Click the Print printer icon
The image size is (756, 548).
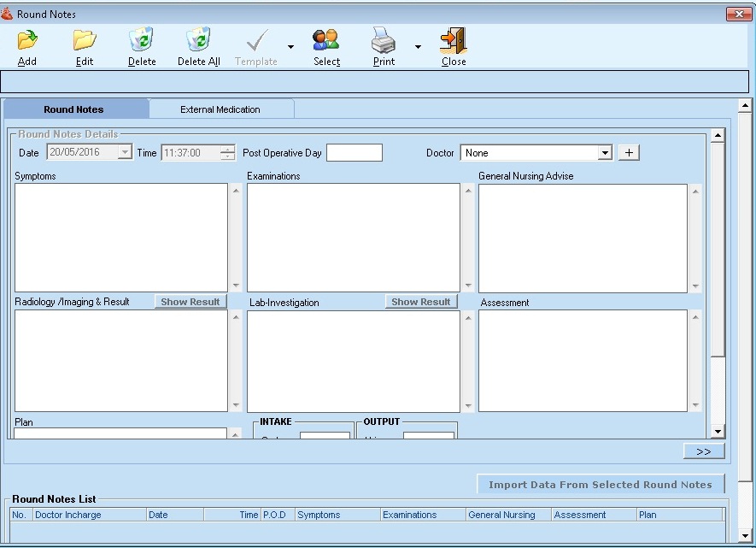tap(384, 40)
